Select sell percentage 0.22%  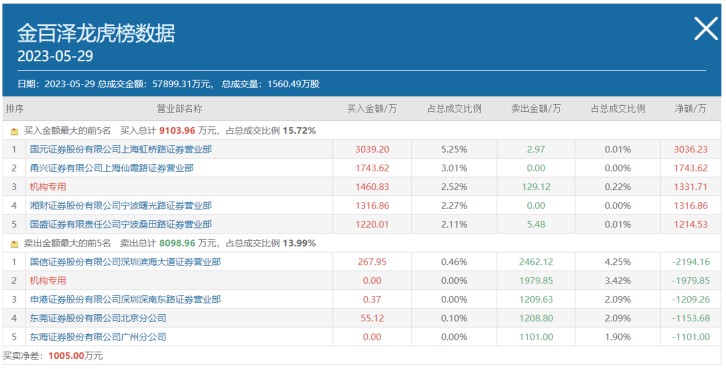pos(618,187)
